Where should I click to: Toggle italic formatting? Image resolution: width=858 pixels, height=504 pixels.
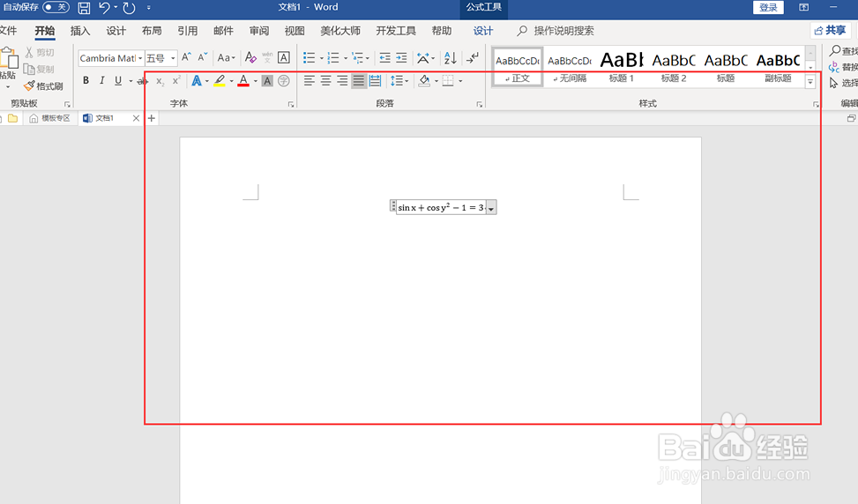(x=101, y=81)
